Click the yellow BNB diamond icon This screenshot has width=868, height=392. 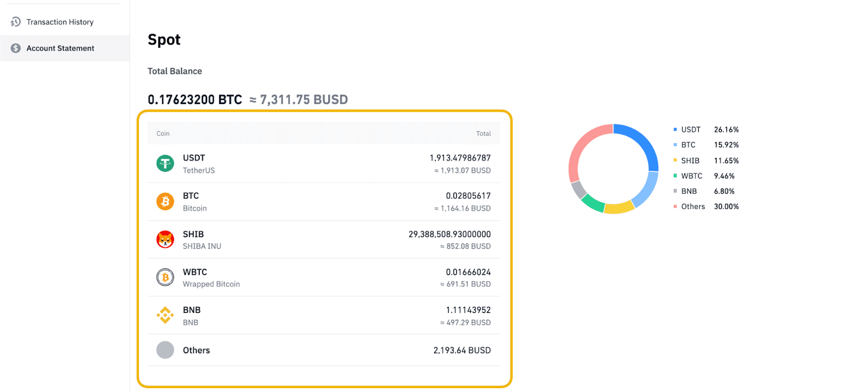click(165, 315)
